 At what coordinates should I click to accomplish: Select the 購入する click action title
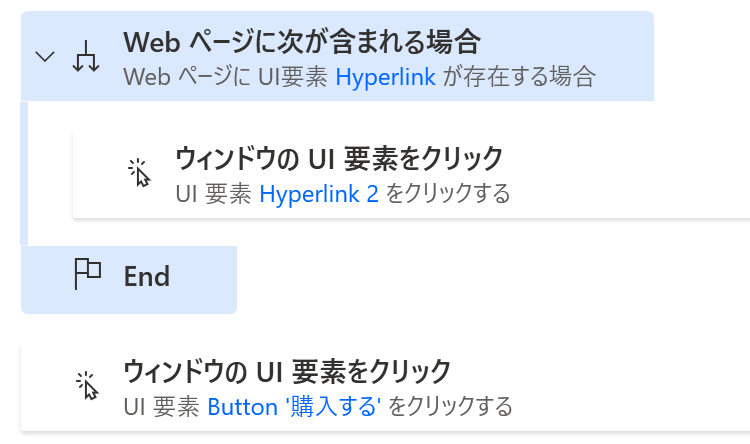point(287,372)
